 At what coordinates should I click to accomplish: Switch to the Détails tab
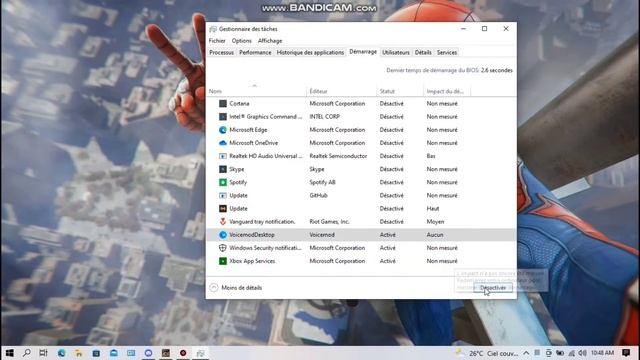click(423, 53)
